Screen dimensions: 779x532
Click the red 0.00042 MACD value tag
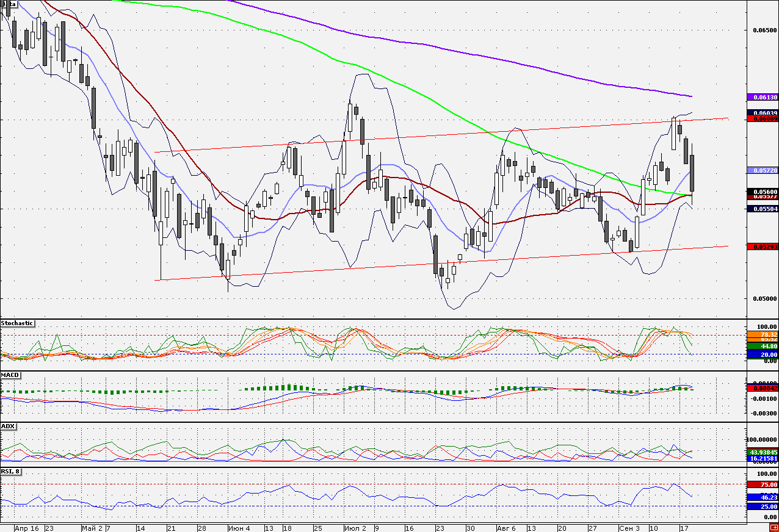click(x=762, y=388)
